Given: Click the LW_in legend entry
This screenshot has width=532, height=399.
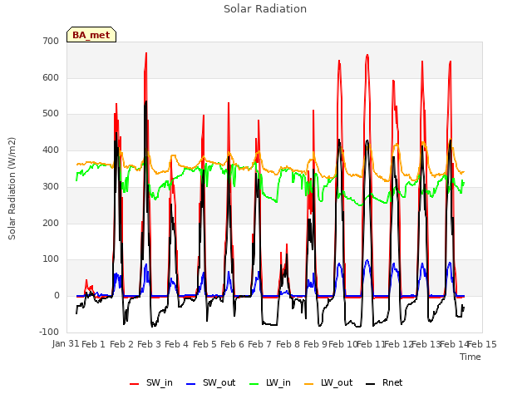Looking at the screenshot, I should [270, 382].
